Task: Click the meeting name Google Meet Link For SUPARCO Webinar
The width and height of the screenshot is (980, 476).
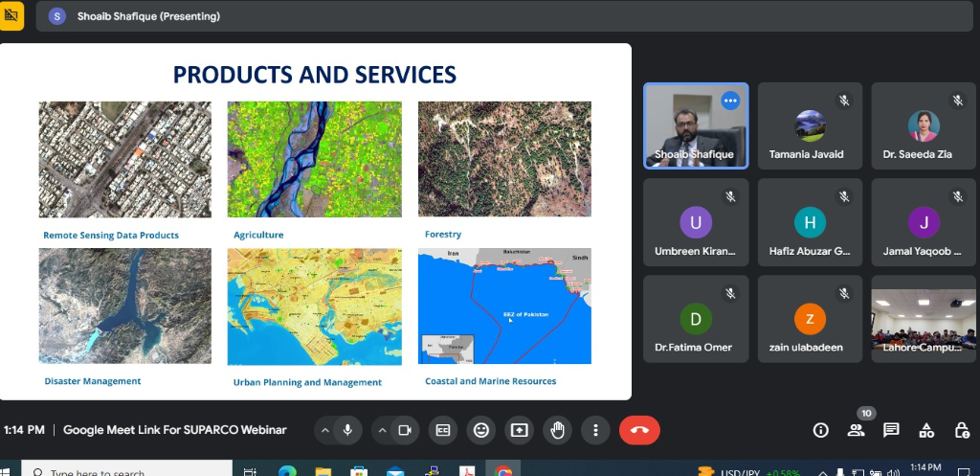Action: point(175,430)
